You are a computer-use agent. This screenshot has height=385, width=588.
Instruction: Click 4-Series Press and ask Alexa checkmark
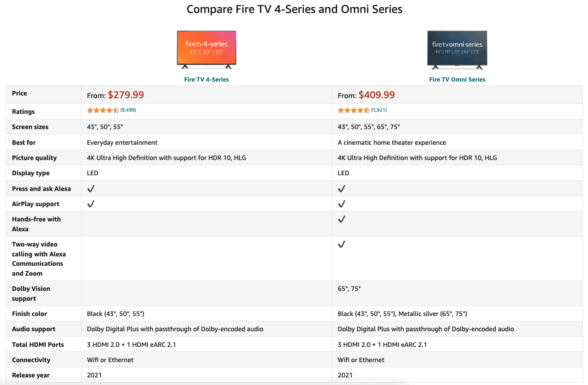pyautogui.click(x=91, y=189)
